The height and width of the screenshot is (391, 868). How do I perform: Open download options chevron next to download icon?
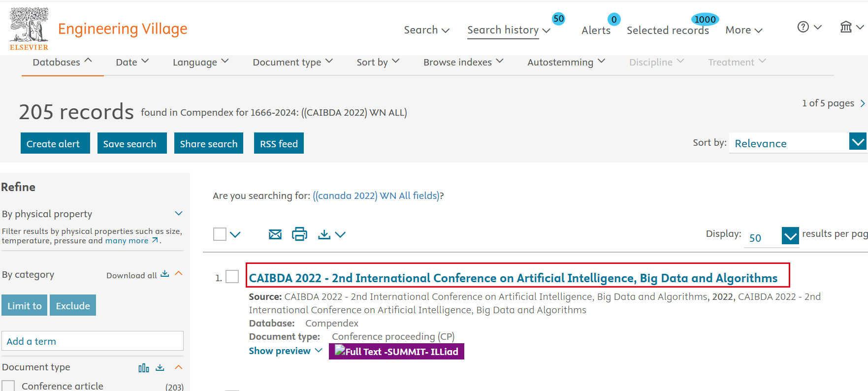pyautogui.click(x=340, y=234)
